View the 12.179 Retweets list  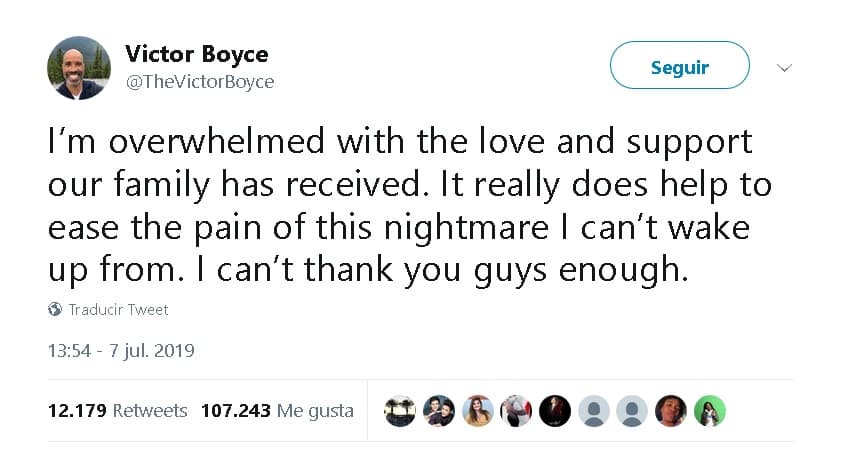[117, 410]
